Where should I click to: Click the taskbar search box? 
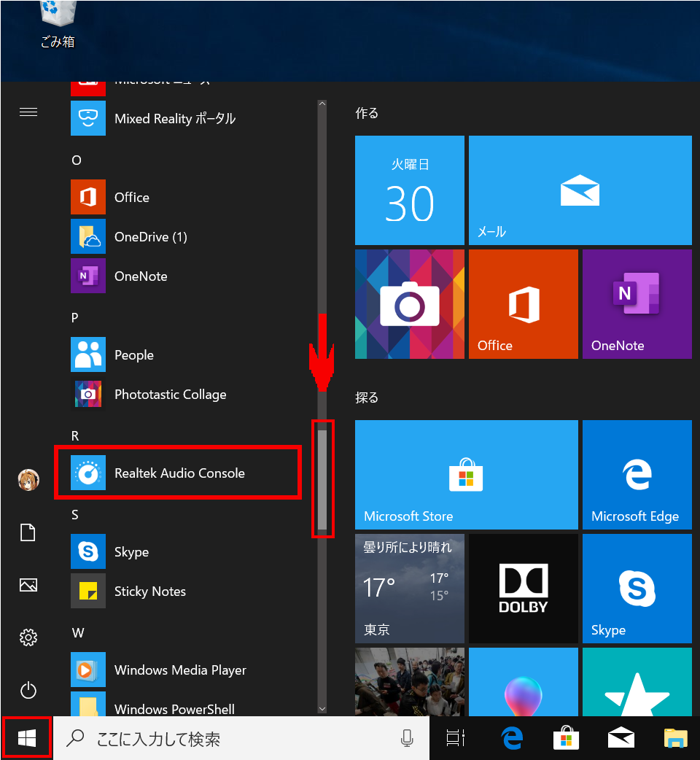241,739
